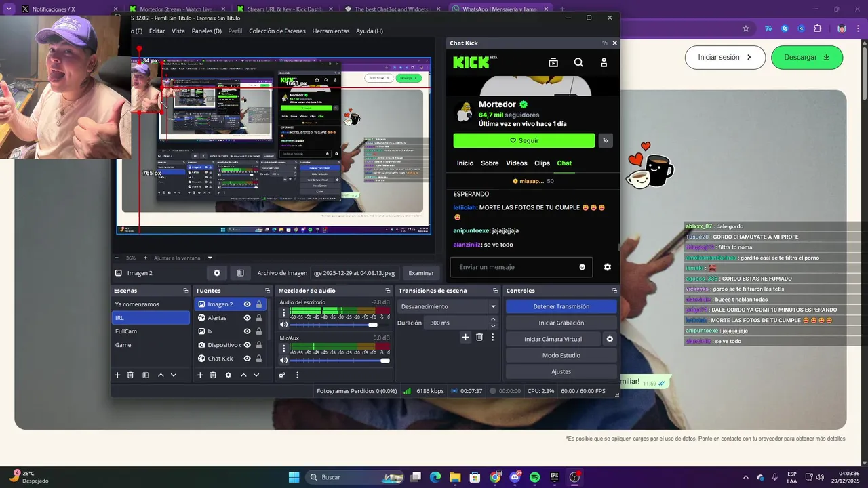Image resolution: width=868 pixels, height=488 pixels.
Task: Open Kick chat settings gear
Action: [x=608, y=267]
